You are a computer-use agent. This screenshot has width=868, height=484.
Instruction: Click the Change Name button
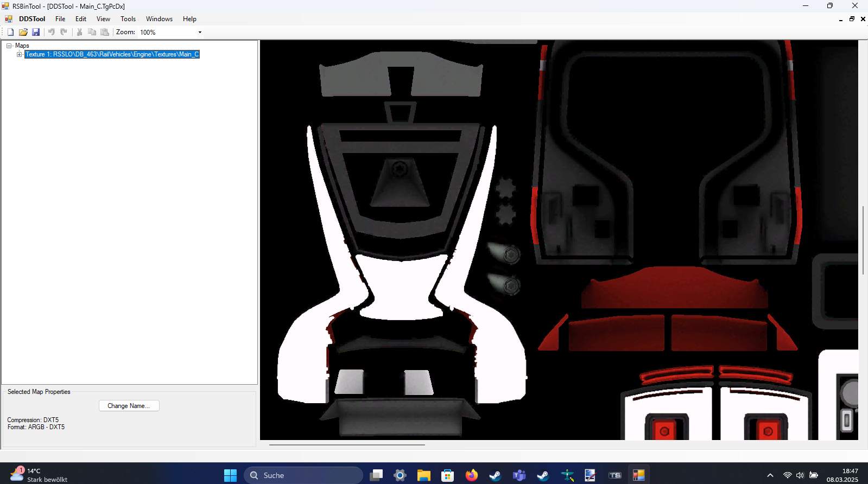129,406
